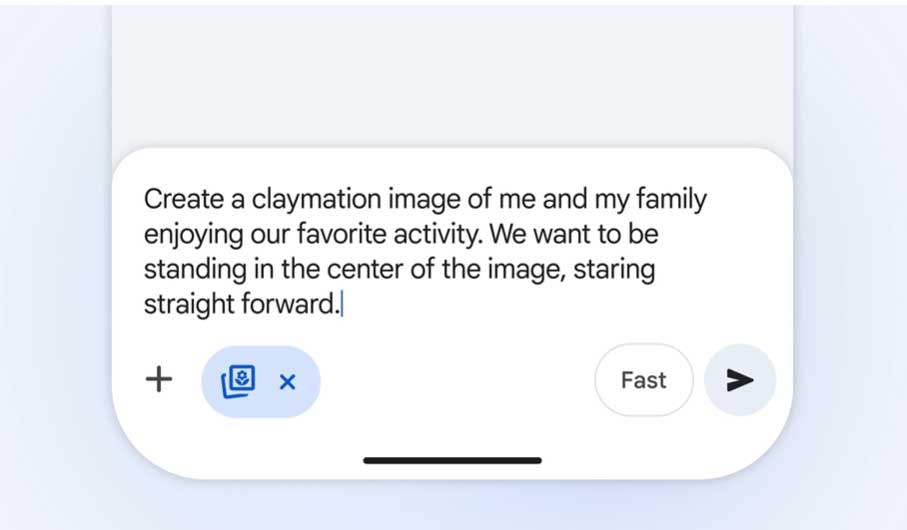Tap the word "favorite" in the prompt

tap(348, 235)
